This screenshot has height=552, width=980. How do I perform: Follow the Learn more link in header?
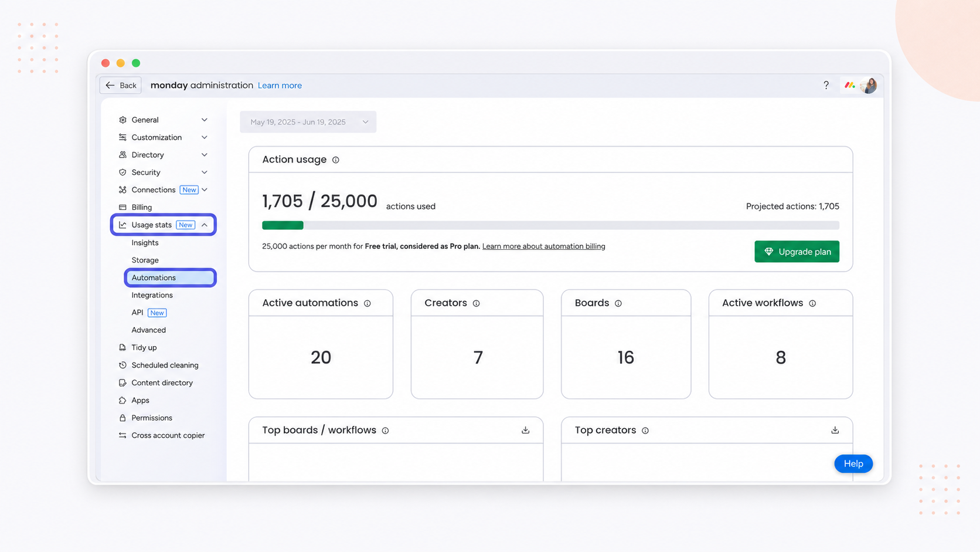tap(280, 86)
